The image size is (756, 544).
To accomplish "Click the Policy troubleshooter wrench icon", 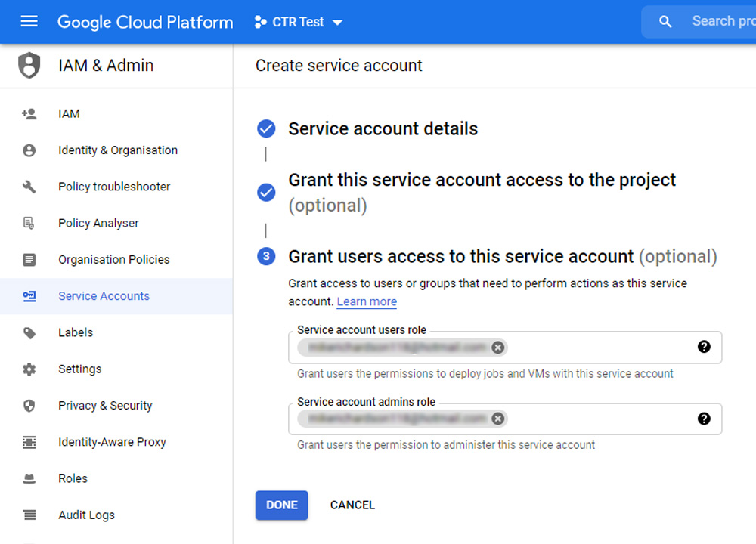I will pyautogui.click(x=29, y=187).
